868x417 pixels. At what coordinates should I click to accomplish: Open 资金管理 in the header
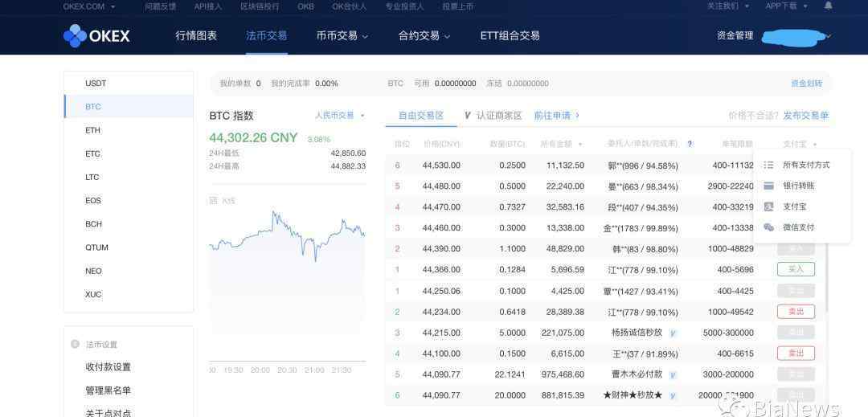tap(735, 36)
